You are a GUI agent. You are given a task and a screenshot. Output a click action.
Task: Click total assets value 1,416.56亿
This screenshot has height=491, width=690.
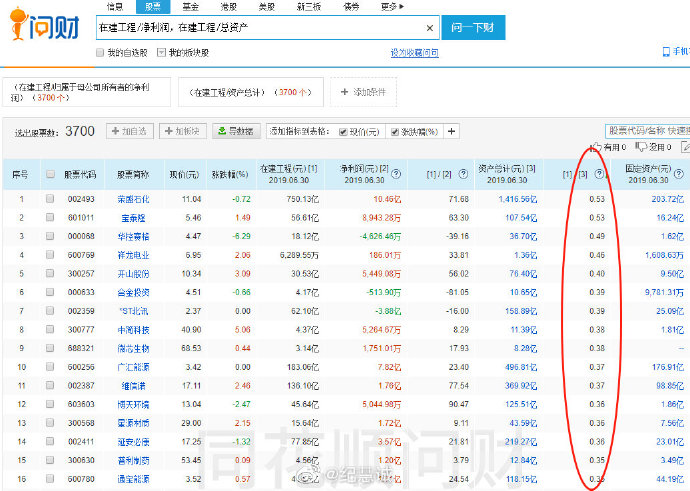[518, 199]
